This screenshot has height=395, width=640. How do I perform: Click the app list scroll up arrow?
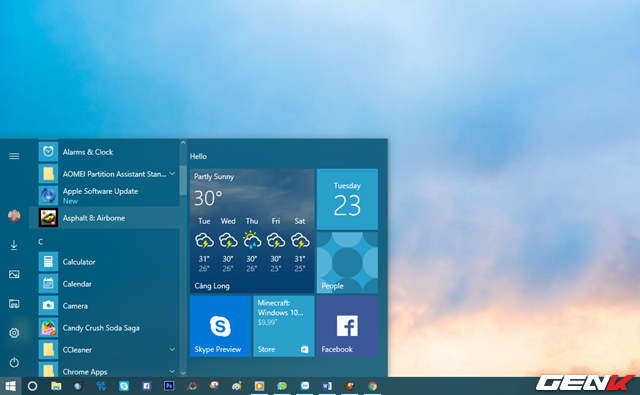[183, 143]
